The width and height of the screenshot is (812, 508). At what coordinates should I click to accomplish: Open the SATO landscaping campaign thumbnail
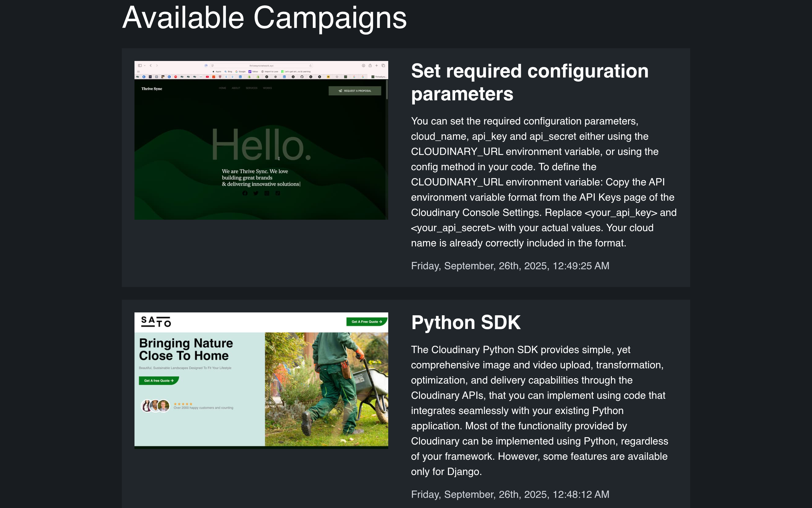click(261, 380)
